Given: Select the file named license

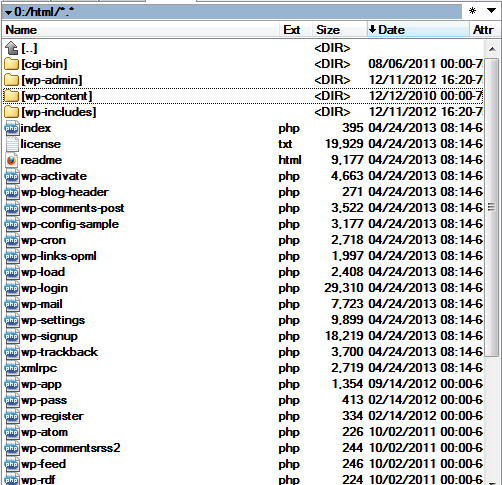Looking at the screenshot, I should pos(41,144).
